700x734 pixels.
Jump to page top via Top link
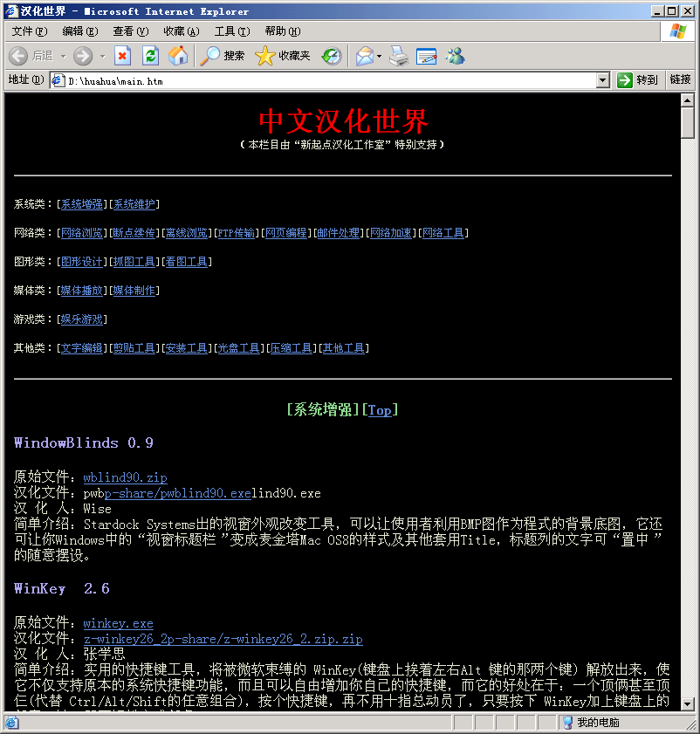click(380, 410)
